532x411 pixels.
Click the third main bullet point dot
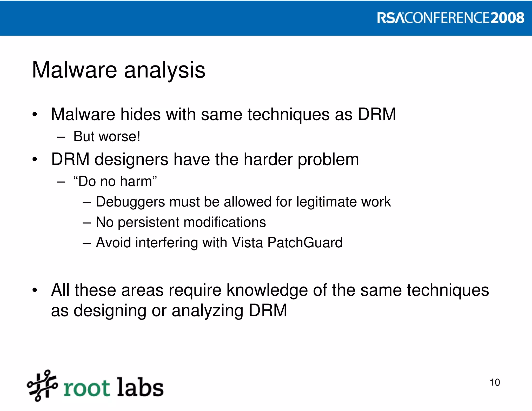(35, 290)
